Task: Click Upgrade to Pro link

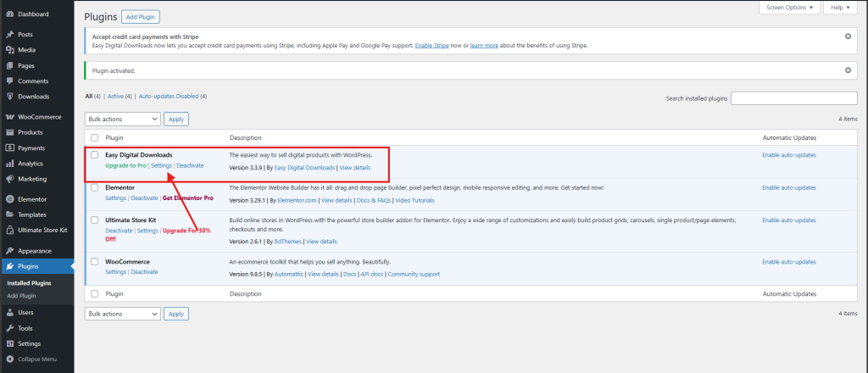Action: tap(125, 165)
